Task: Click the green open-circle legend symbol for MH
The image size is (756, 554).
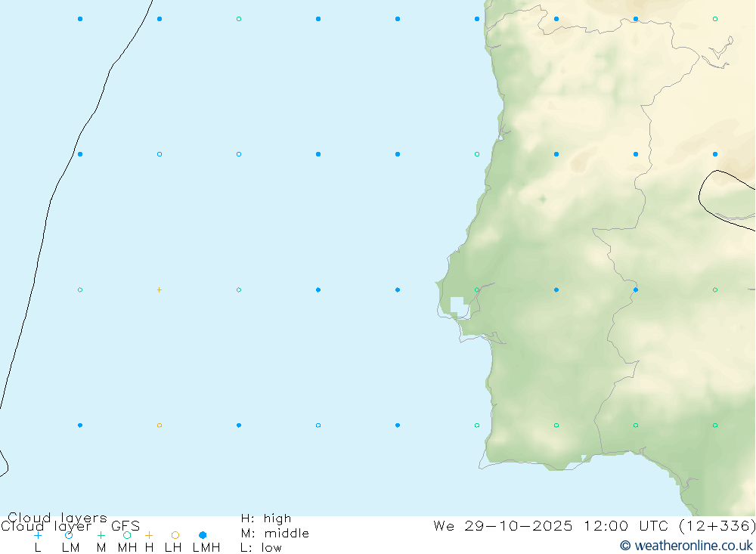Action: (x=127, y=535)
